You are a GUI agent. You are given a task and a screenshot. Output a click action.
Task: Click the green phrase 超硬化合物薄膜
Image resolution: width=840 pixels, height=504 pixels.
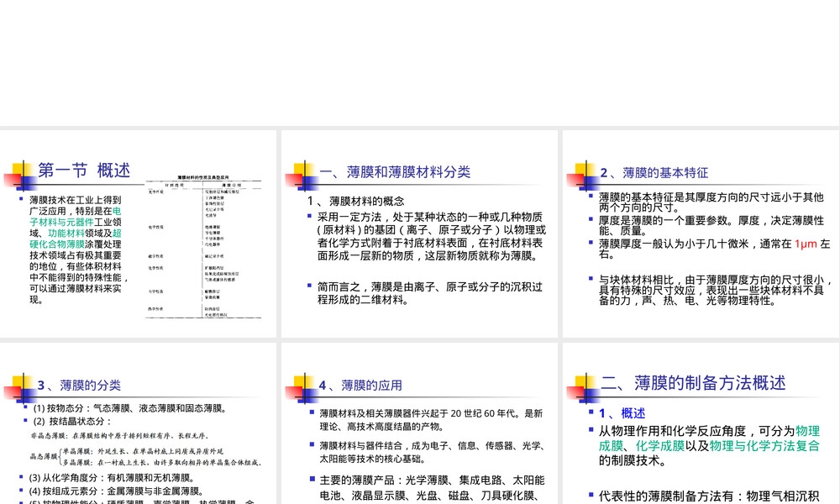click(x=76, y=239)
